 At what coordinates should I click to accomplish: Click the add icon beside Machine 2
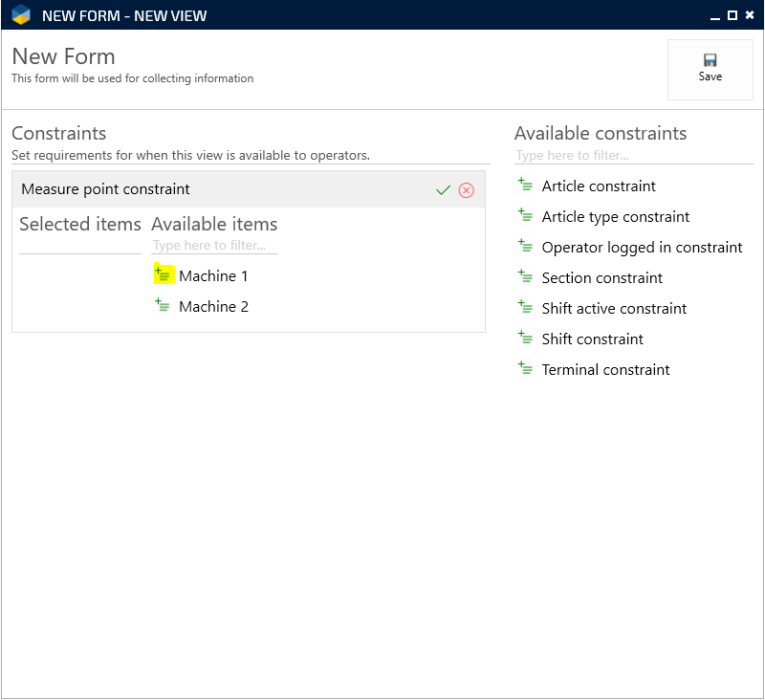pyautogui.click(x=163, y=306)
